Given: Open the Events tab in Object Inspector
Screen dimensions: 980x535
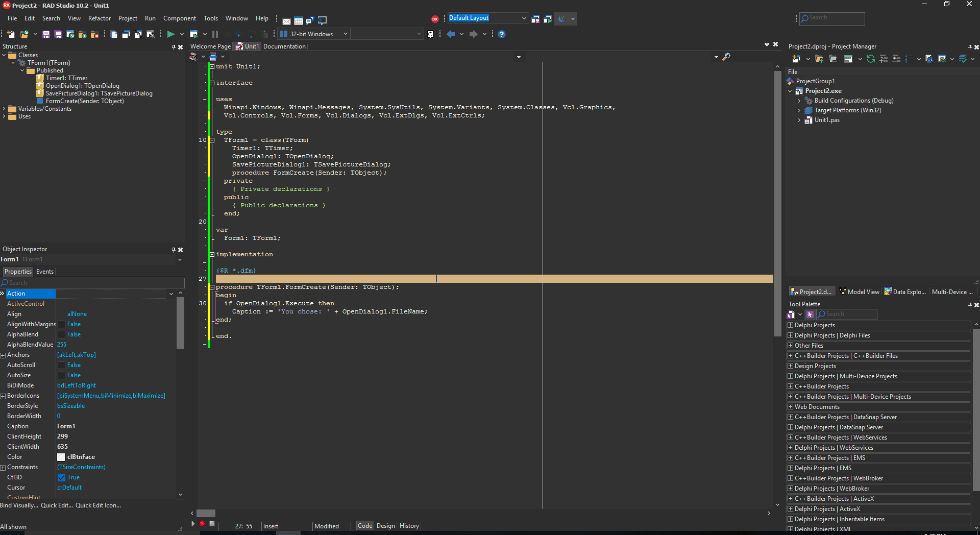Looking at the screenshot, I should (45, 272).
